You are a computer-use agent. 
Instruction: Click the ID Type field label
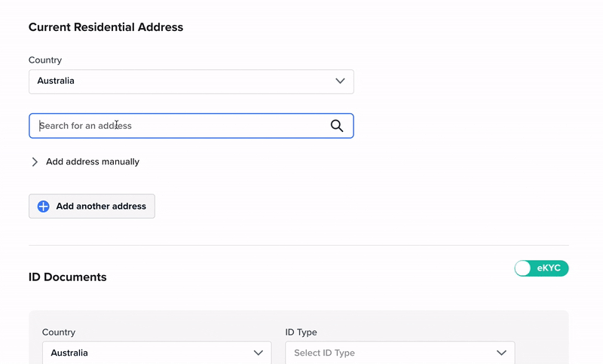point(301,332)
